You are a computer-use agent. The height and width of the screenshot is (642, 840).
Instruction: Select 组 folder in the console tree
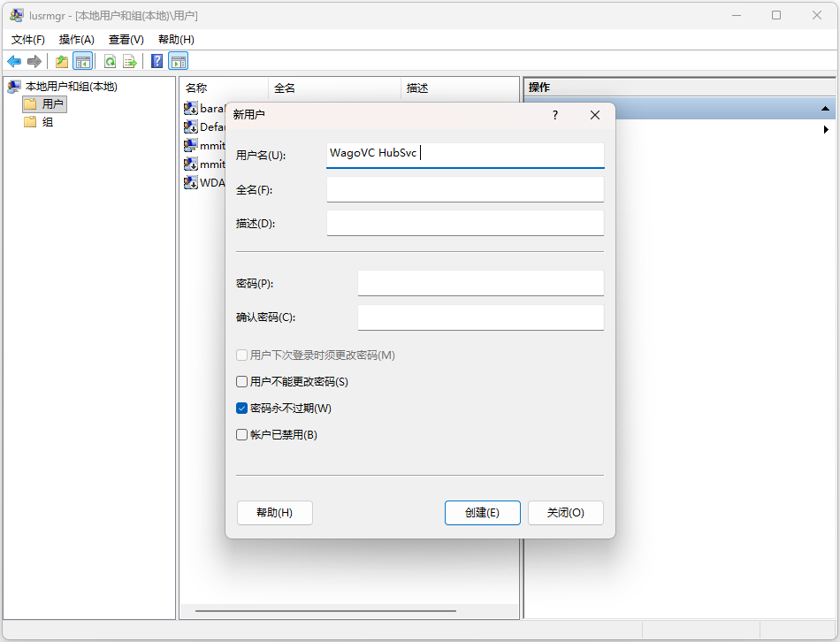coord(48,122)
